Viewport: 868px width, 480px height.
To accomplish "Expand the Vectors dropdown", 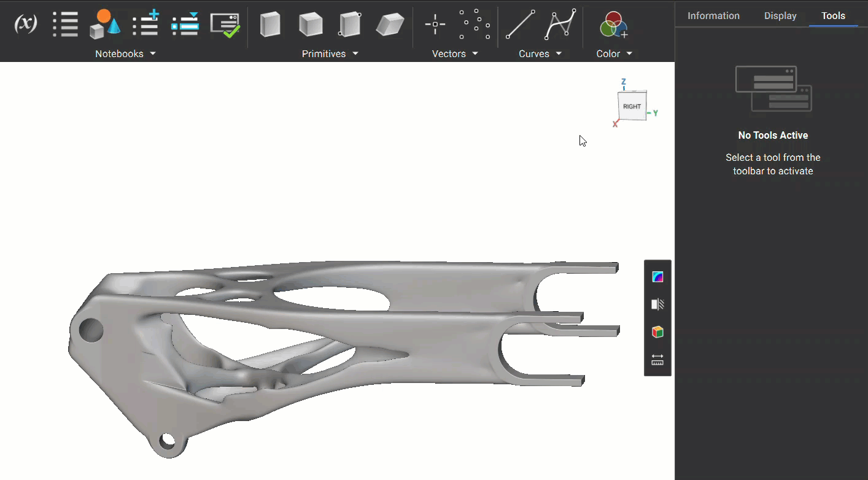I will (x=455, y=54).
